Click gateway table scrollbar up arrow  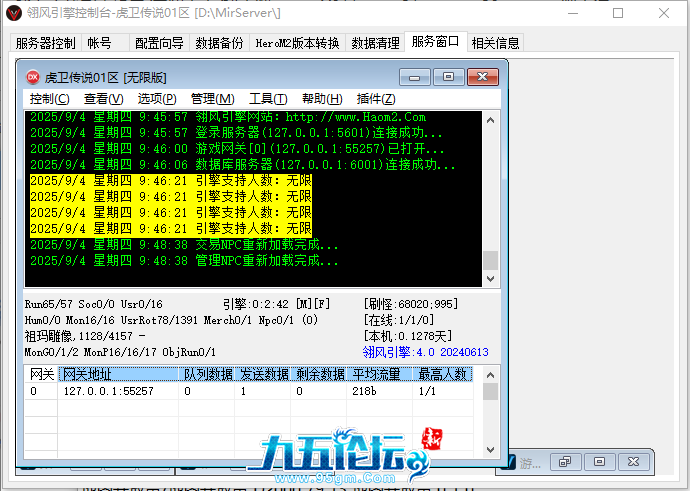491,375
